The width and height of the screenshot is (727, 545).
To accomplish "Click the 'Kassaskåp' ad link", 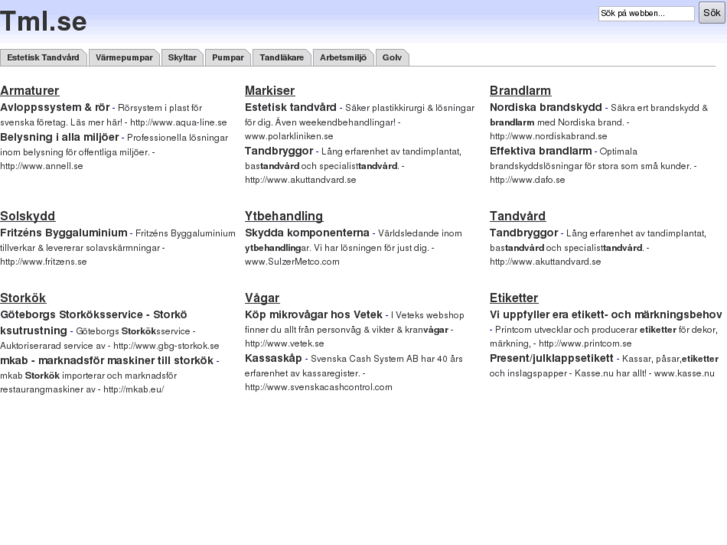I will click(x=273, y=358).
